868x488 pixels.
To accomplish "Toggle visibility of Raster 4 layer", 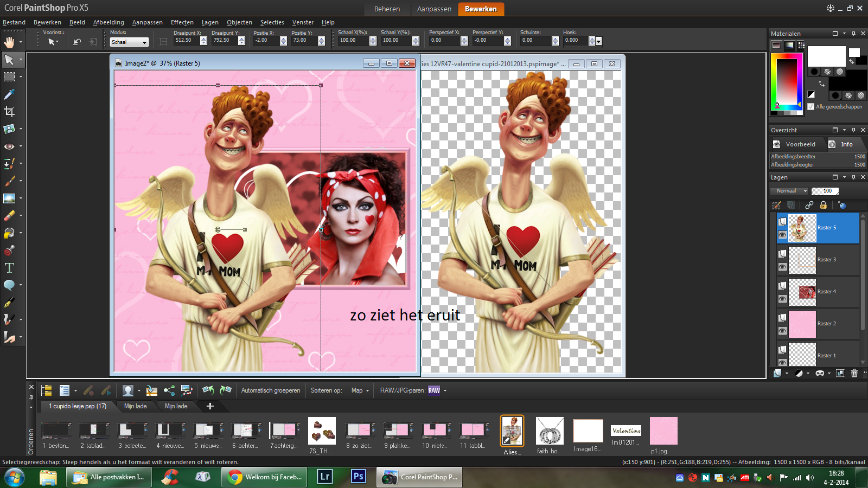I will [x=782, y=299].
